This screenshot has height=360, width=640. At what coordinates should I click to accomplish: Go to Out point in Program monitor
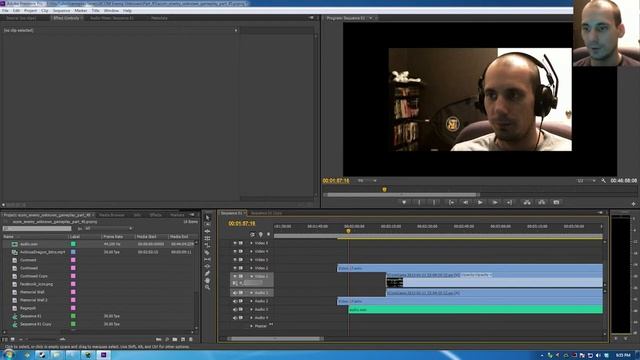tap(509, 202)
